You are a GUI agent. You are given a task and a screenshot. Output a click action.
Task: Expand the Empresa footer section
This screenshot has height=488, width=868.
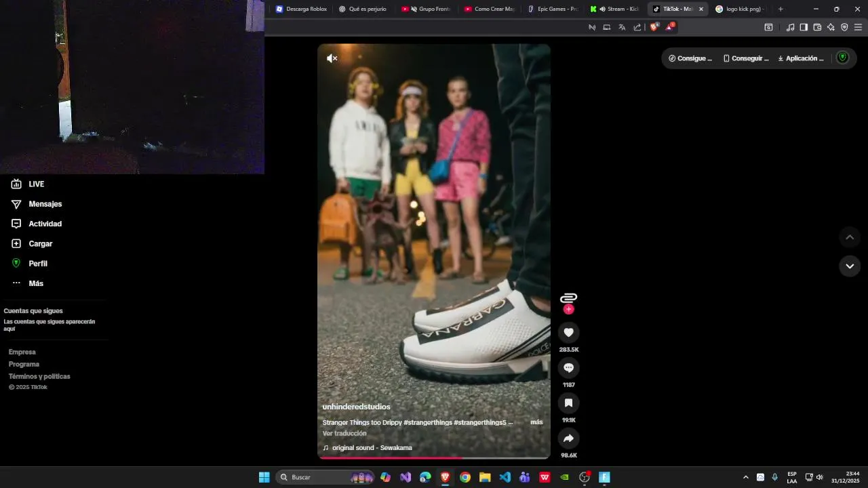22,352
